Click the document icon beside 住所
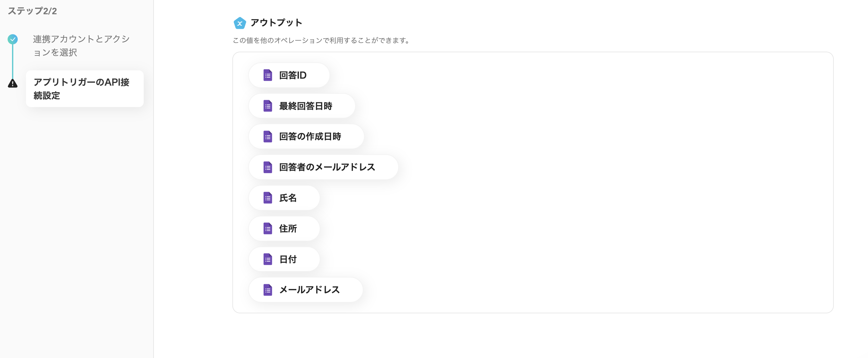 click(x=268, y=228)
